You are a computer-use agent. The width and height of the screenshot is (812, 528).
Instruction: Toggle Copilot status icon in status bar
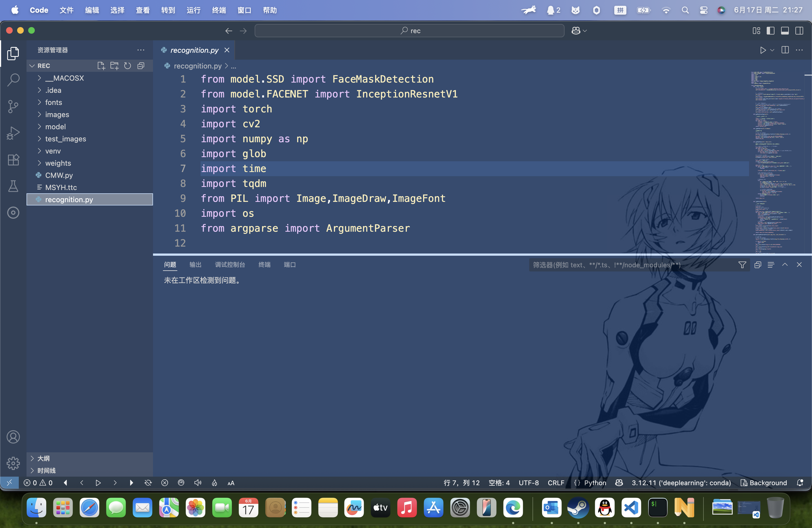619,483
